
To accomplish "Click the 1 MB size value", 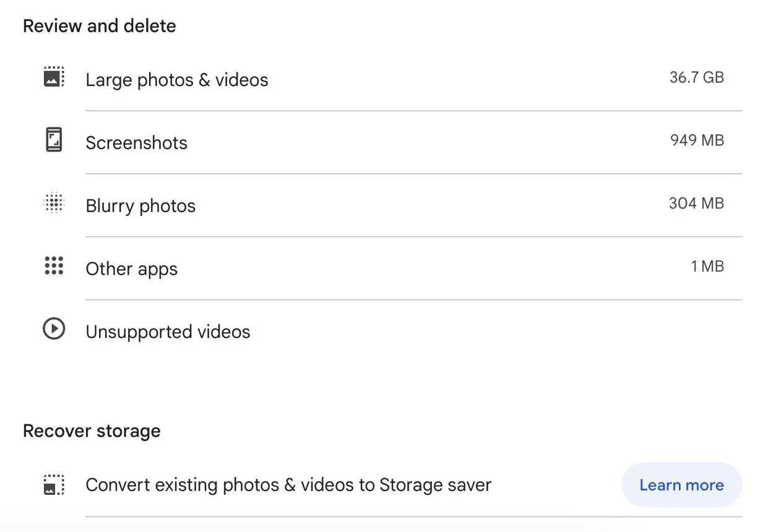I will point(707,267).
